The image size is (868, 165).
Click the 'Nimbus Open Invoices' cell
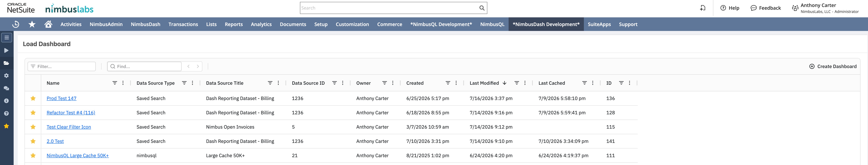click(230, 127)
